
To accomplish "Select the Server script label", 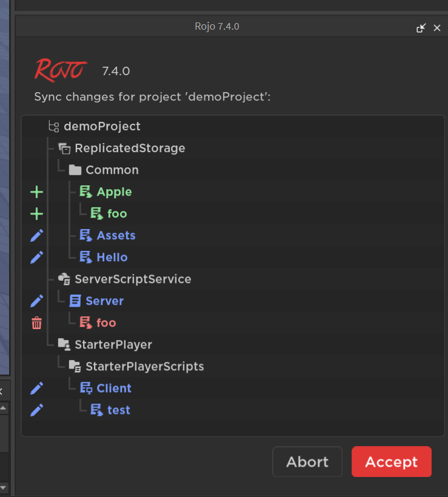I will (105, 301).
